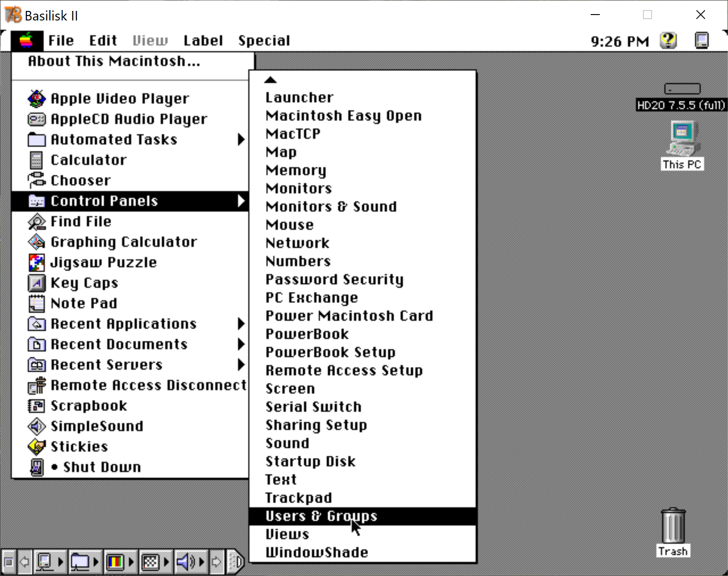728x576 pixels.
Task: Expand the Recent Applications submenu arrow
Action: (x=241, y=324)
